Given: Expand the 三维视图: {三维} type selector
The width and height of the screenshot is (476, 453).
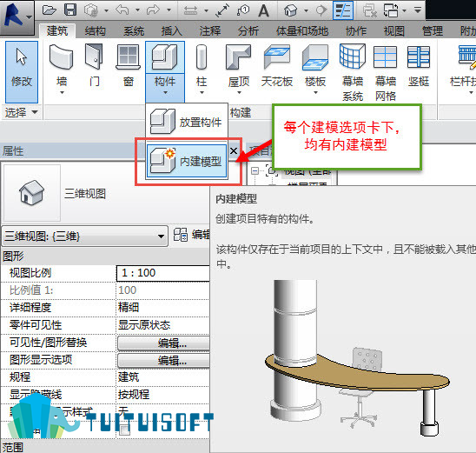Looking at the screenshot, I should click(x=85, y=236).
